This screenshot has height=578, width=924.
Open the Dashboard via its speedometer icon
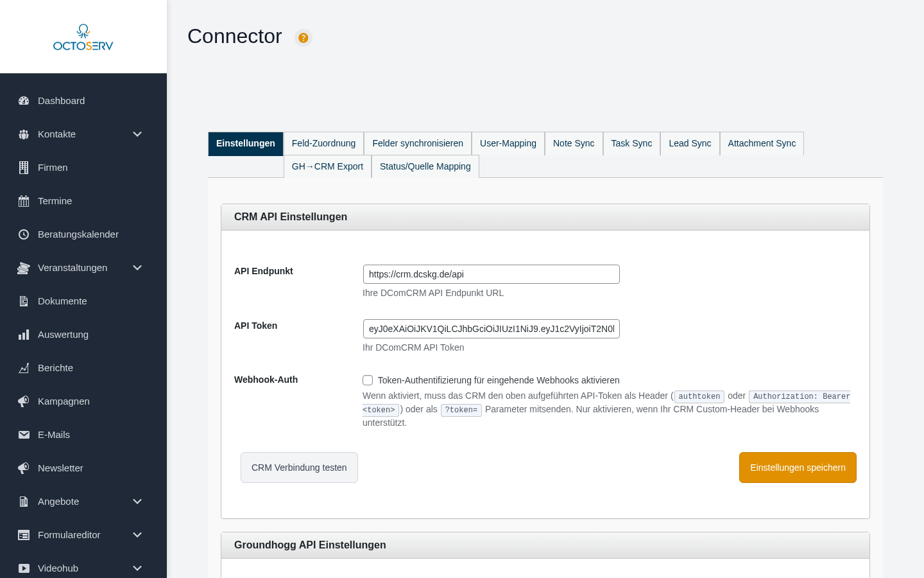click(24, 101)
